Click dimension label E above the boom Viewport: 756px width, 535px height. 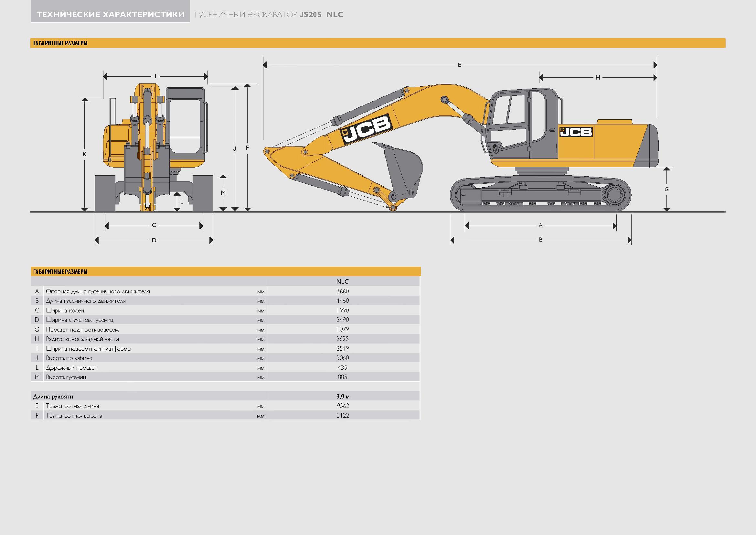[459, 65]
